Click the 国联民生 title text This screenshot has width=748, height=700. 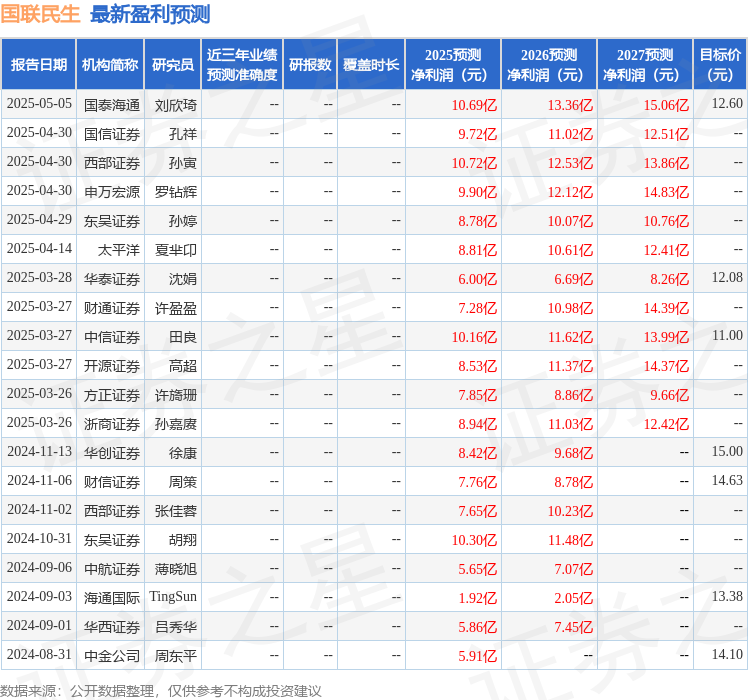(x=40, y=14)
